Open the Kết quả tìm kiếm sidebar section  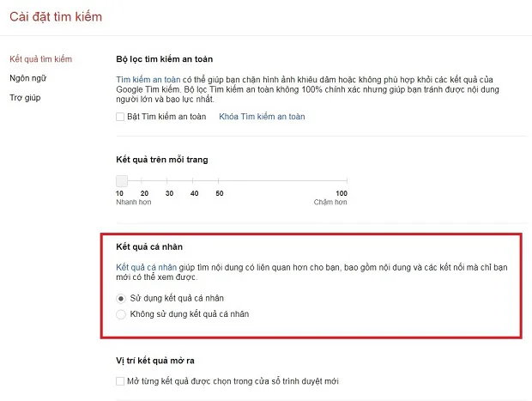[x=40, y=59]
